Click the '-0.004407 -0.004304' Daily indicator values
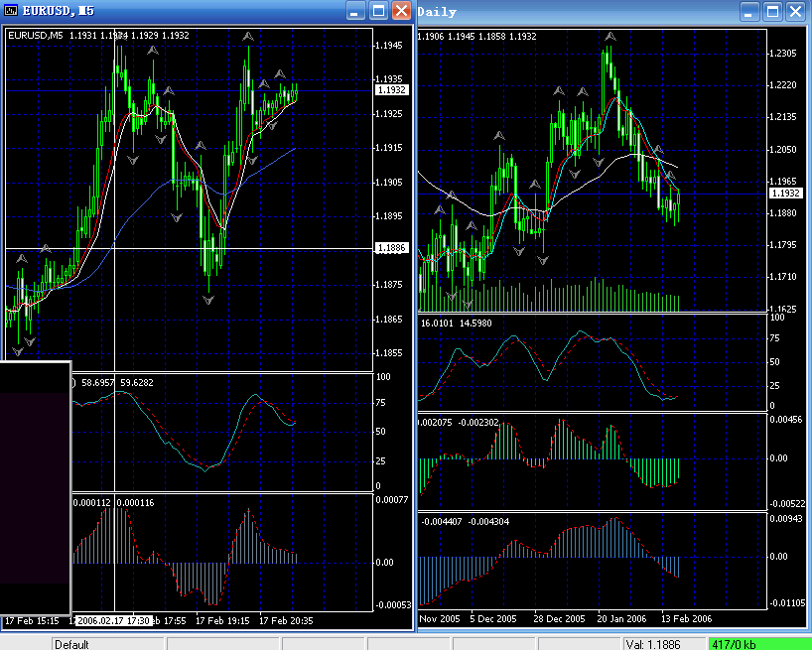The height and width of the screenshot is (650, 812). pos(465,521)
